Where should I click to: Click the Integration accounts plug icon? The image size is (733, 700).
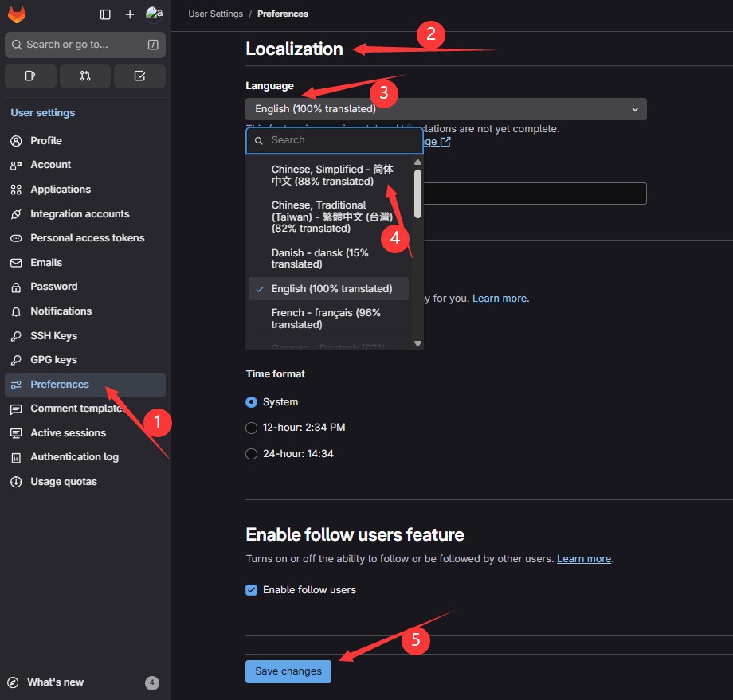pos(16,214)
